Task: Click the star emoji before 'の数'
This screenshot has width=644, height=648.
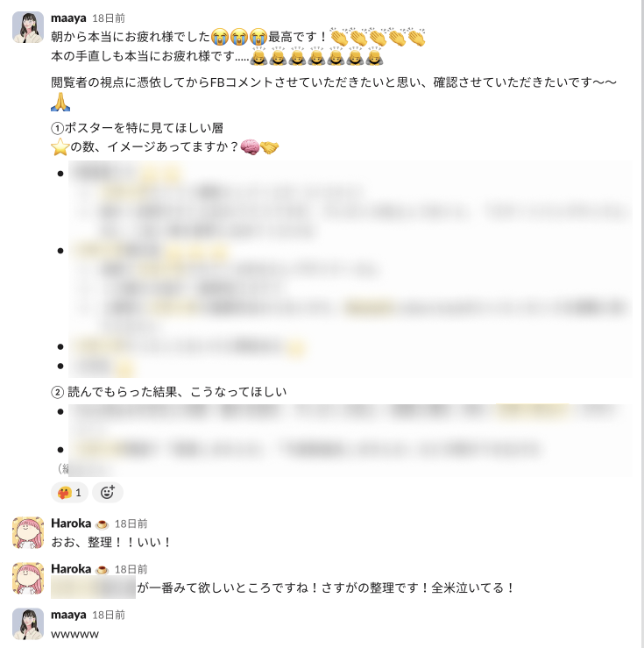Action: 60,146
